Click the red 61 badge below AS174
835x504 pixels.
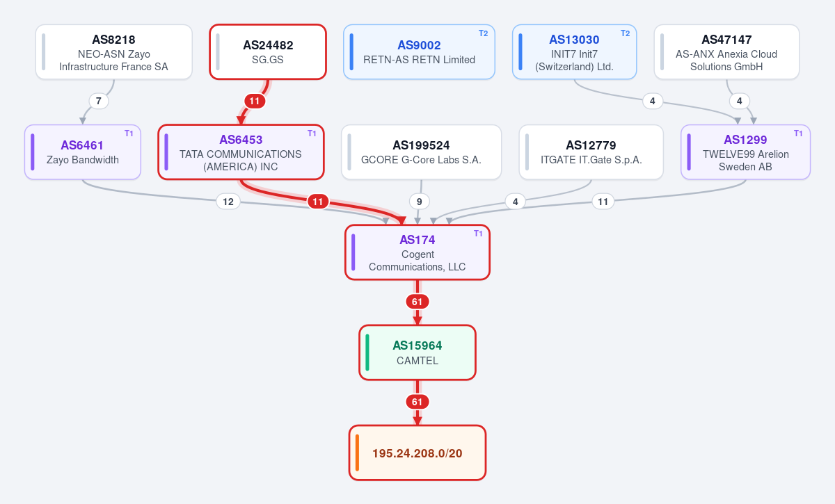pos(417,302)
